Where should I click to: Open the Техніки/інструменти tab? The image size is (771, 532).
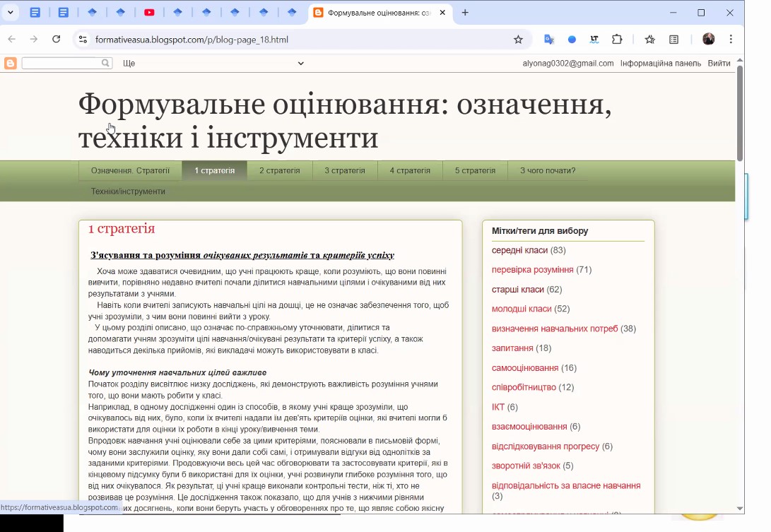point(128,191)
